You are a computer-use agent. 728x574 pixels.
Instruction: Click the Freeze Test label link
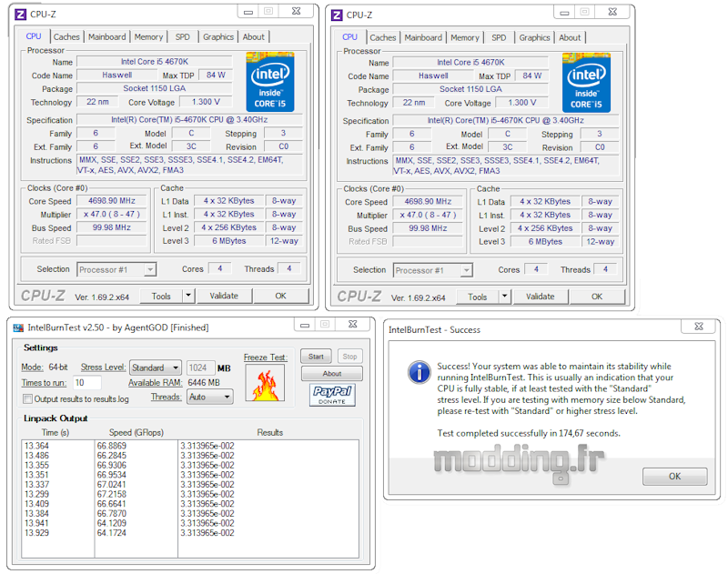click(x=266, y=357)
